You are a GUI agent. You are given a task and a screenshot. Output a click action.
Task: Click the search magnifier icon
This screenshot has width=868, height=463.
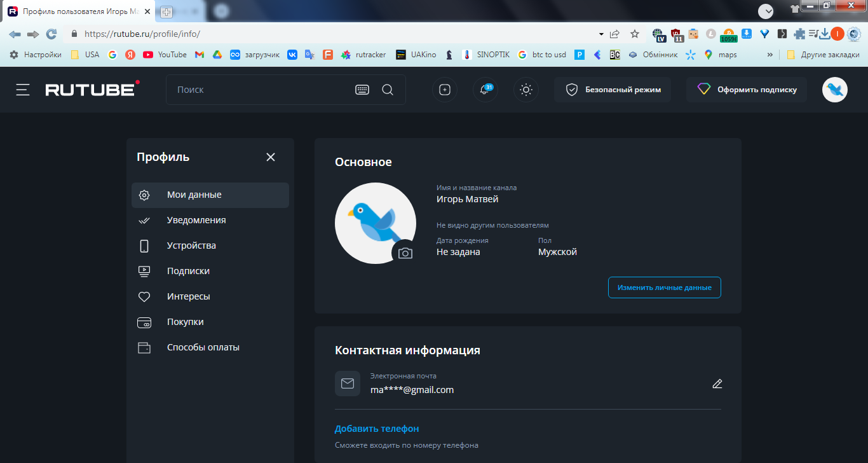click(x=388, y=90)
